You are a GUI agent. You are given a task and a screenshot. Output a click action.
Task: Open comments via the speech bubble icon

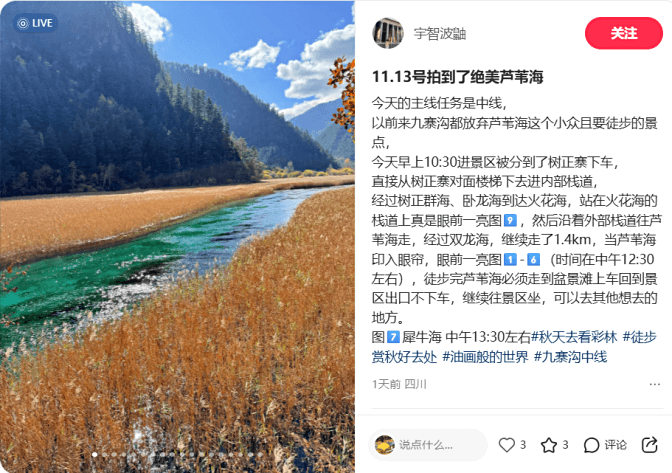pos(591,445)
